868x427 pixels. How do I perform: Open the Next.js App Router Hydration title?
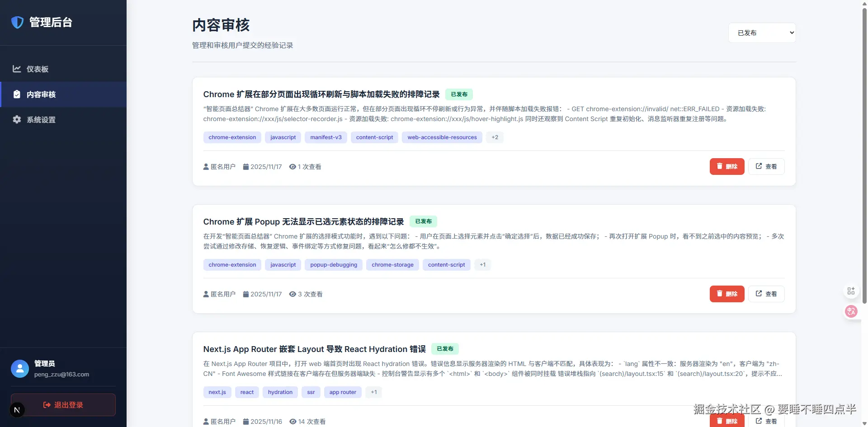tap(315, 349)
